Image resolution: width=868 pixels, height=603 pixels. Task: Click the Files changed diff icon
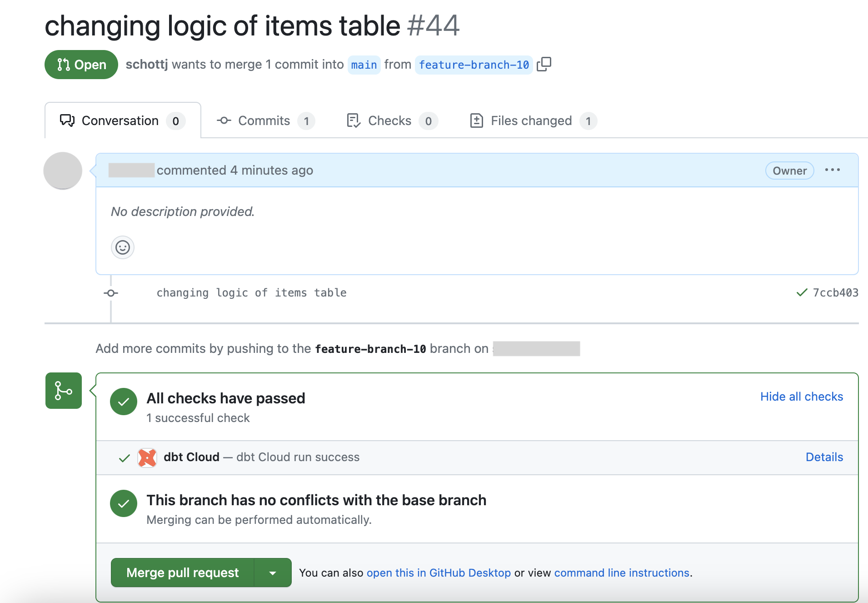pos(476,121)
